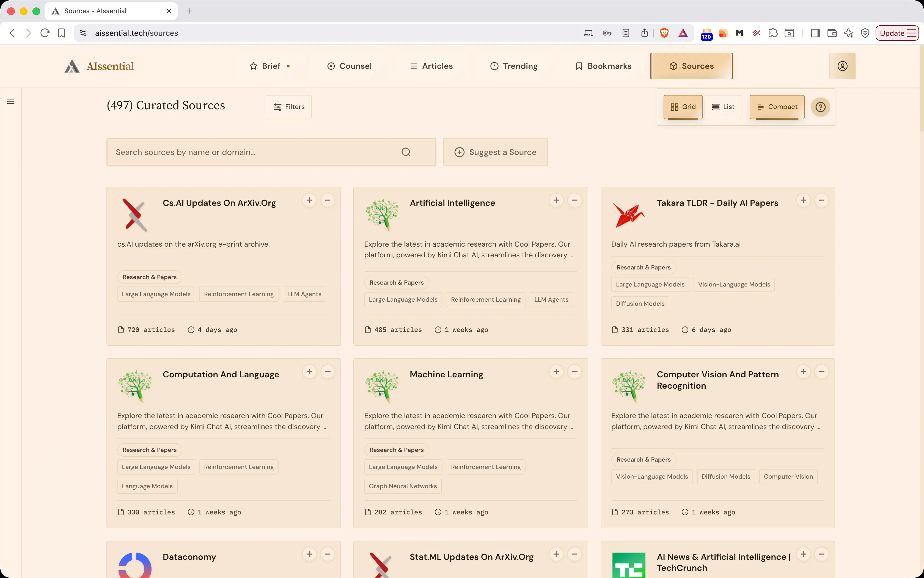Open Brave Wallet icon

pos(832,33)
